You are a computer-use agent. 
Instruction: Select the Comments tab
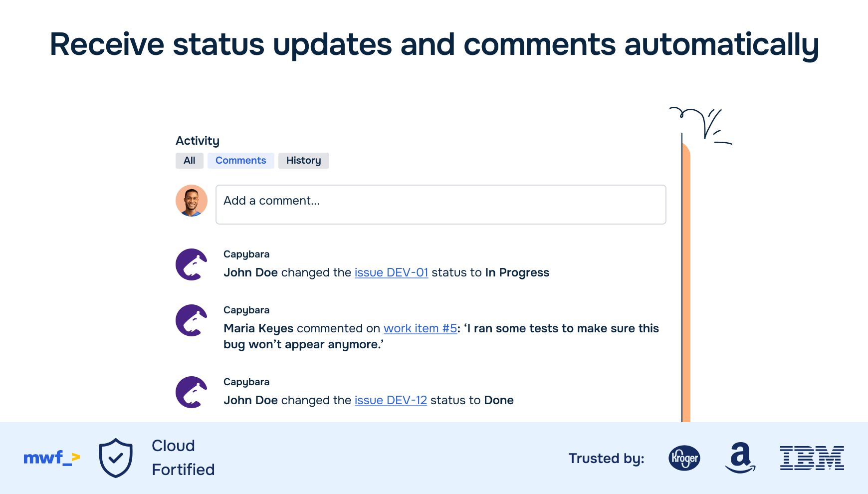click(241, 161)
